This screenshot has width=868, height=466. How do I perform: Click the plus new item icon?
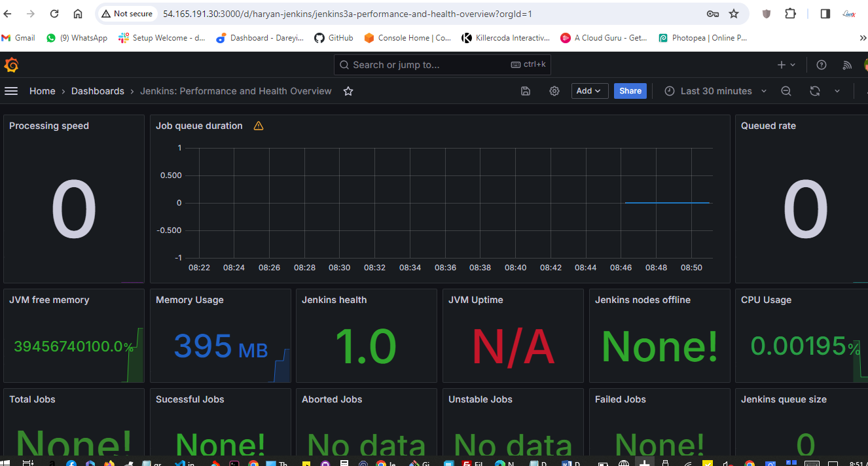(782, 65)
